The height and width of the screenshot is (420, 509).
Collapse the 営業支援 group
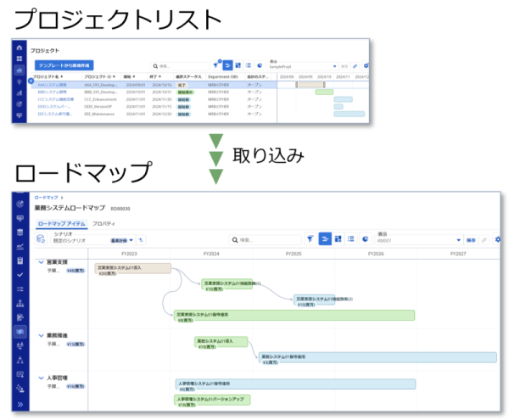coord(41,262)
